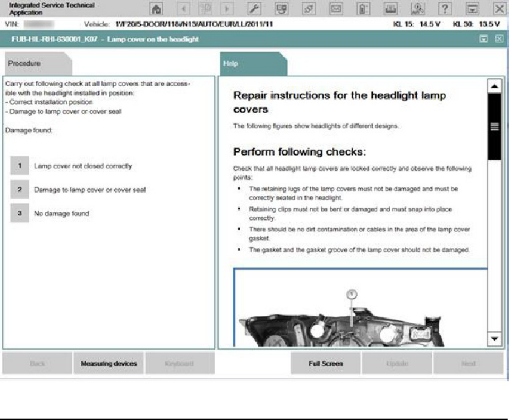509x420 pixels.
Task: Minimize the Lamp cover procedure panel
Action: pyautogui.click(x=484, y=39)
